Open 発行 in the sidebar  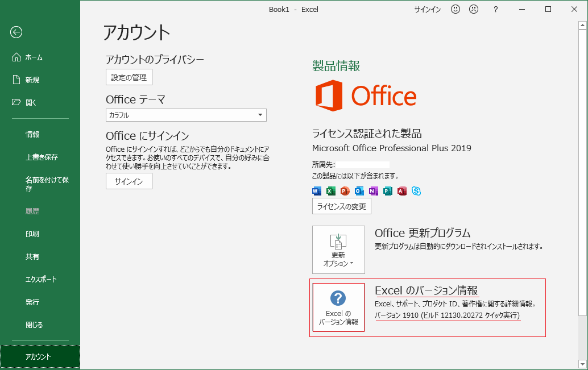[40, 302]
